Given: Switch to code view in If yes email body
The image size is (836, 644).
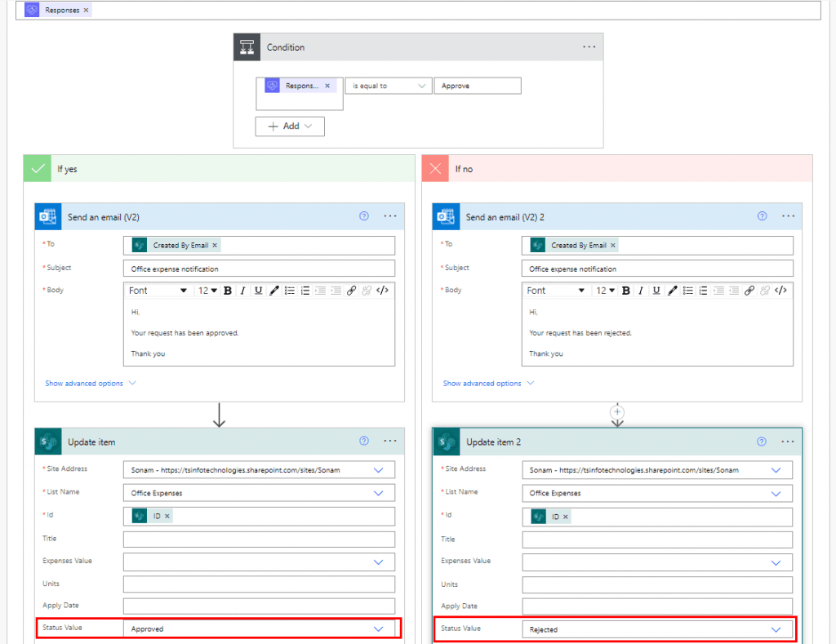Looking at the screenshot, I should 382,291.
